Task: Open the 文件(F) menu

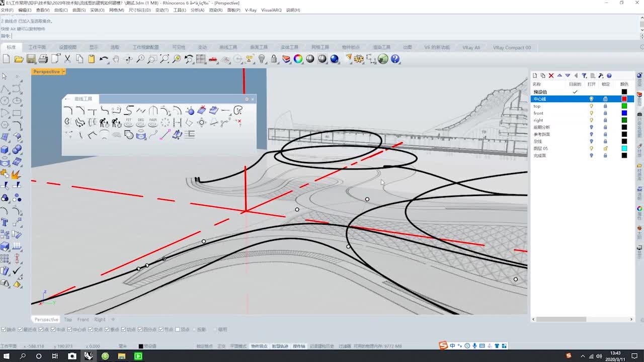Action: (x=7, y=10)
